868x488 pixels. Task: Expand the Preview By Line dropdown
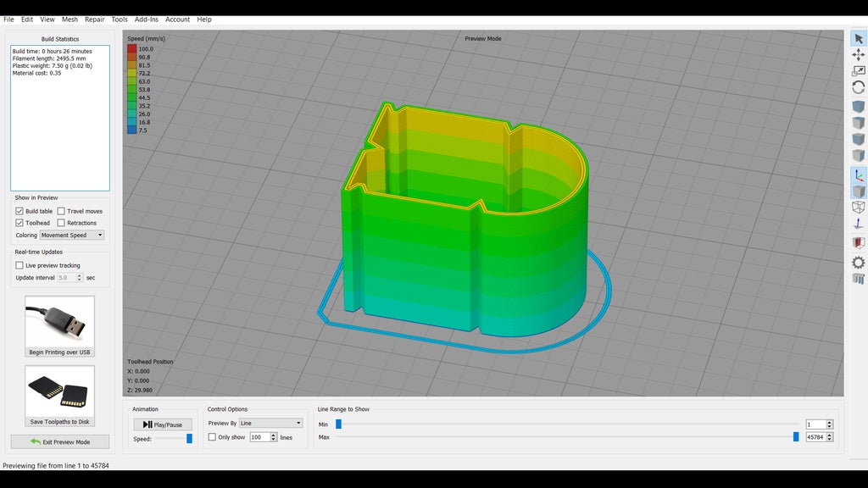(x=270, y=423)
